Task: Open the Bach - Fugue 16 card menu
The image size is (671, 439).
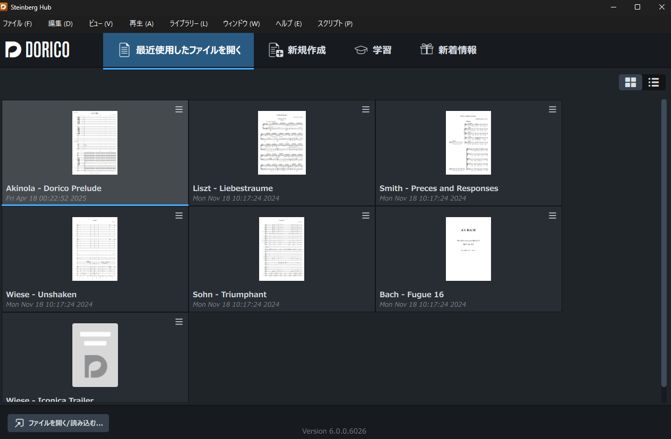Action: [x=552, y=216]
